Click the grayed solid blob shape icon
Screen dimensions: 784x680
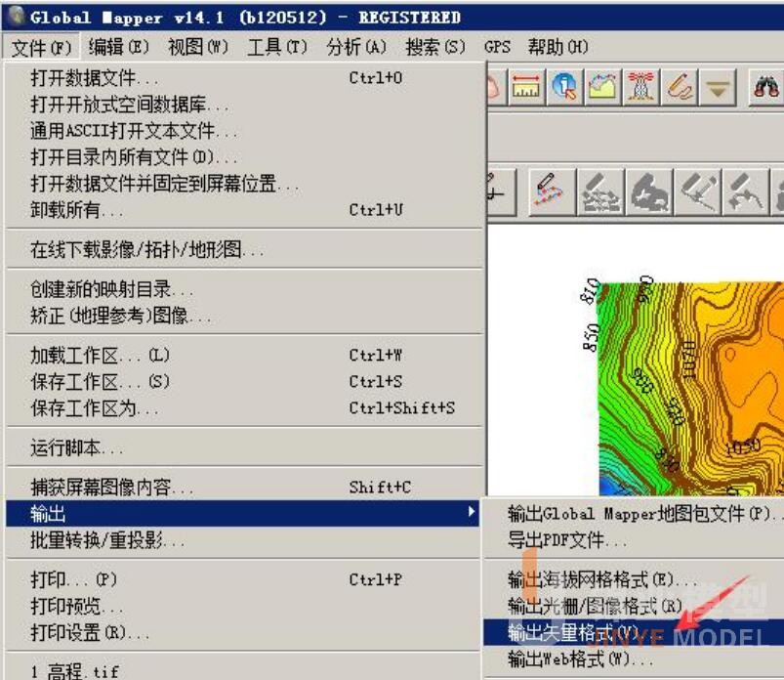pyautogui.click(x=649, y=191)
